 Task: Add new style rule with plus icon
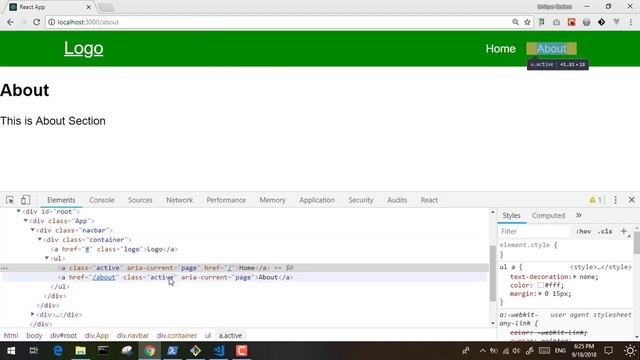[x=624, y=231]
